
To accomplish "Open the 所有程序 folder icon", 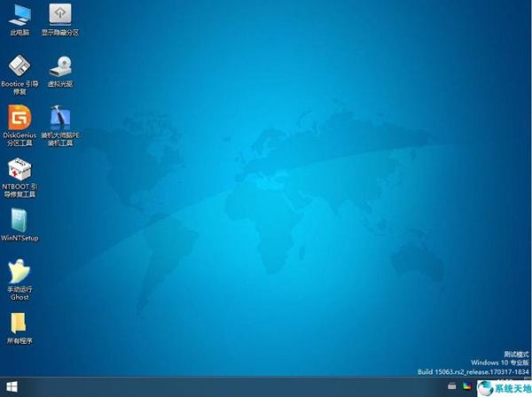I will click(x=19, y=323).
